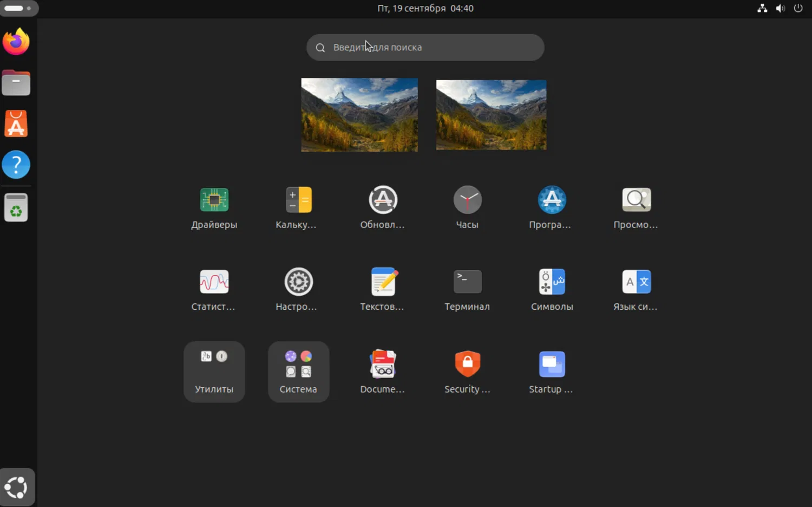Screen dimensions: 812x507
Task: Open the Trash in the dock
Action: point(16,207)
